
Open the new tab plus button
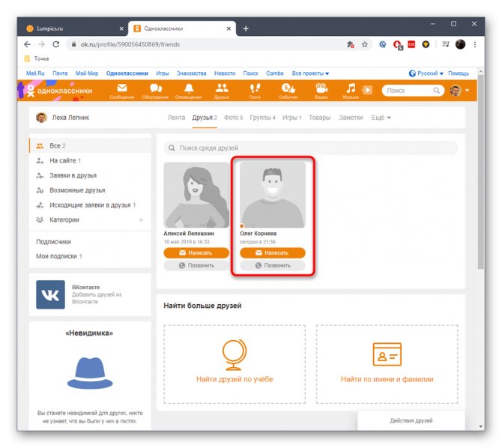[246, 28]
